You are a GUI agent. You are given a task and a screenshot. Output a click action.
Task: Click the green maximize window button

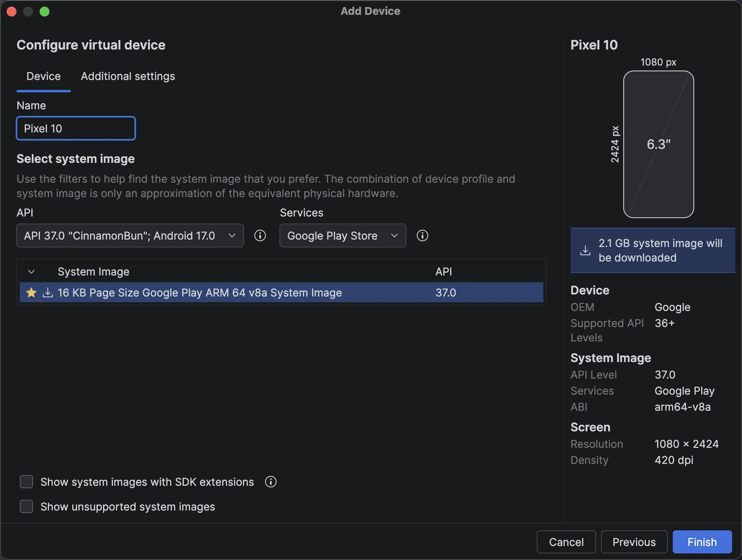coord(45,12)
